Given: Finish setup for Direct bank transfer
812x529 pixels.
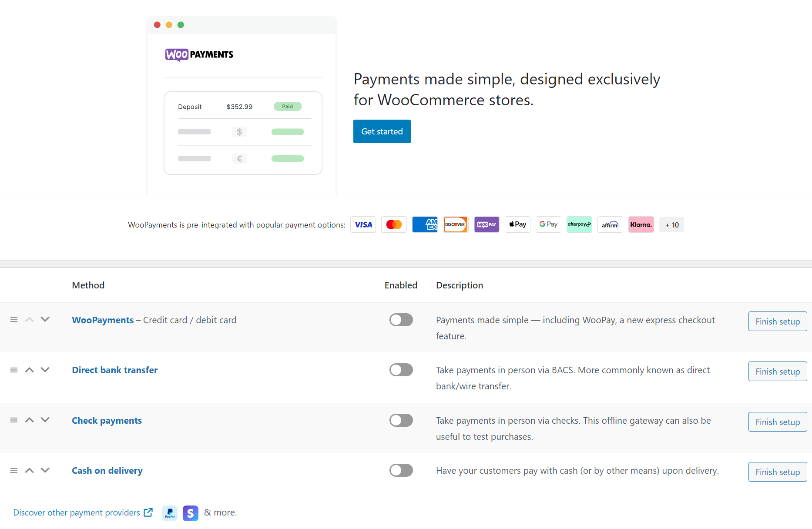Looking at the screenshot, I should click(x=778, y=372).
